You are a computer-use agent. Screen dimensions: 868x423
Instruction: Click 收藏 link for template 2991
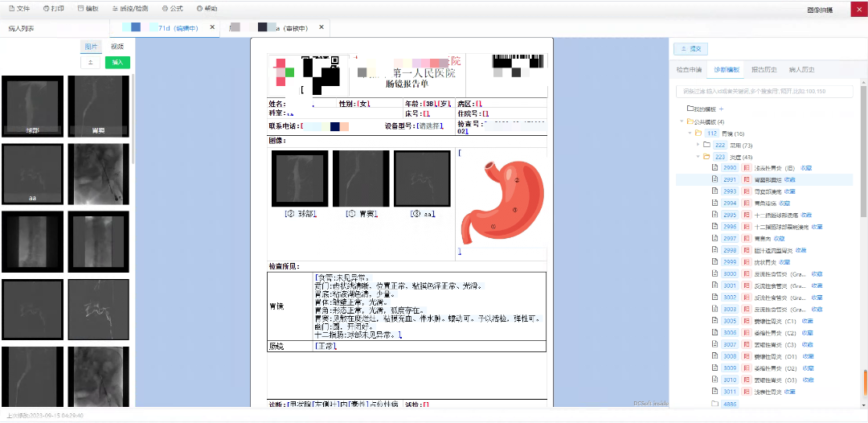(x=789, y=179)
